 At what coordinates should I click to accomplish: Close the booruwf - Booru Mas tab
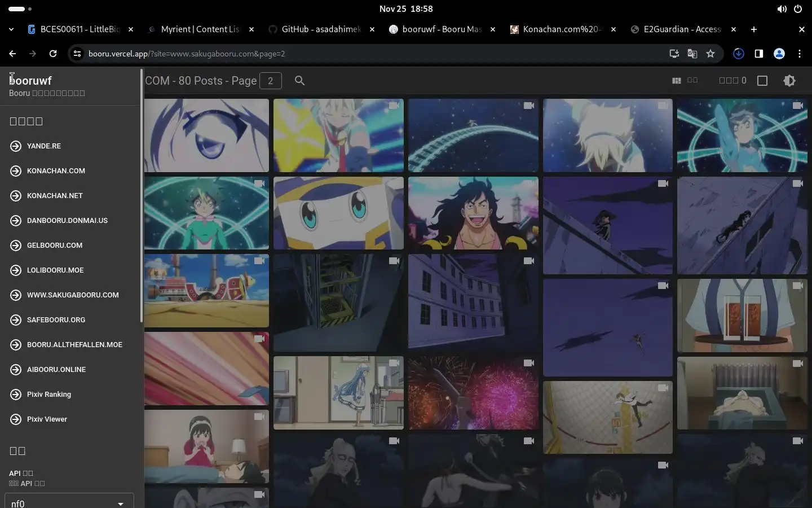tap(493, 29)
